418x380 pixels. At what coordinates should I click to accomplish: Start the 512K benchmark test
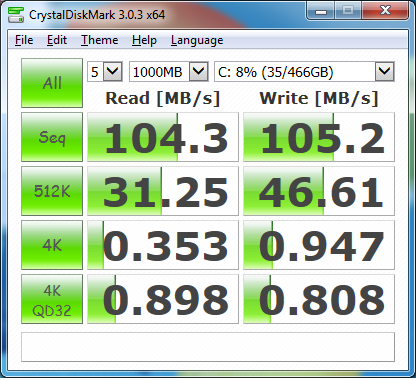coord(52,191)
